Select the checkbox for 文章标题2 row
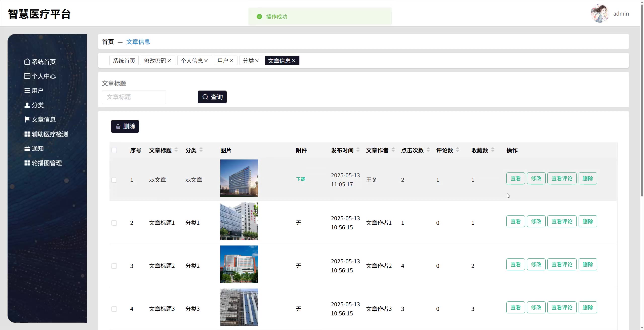The width and height of the screenshot is (644, 330). (114, 266)
